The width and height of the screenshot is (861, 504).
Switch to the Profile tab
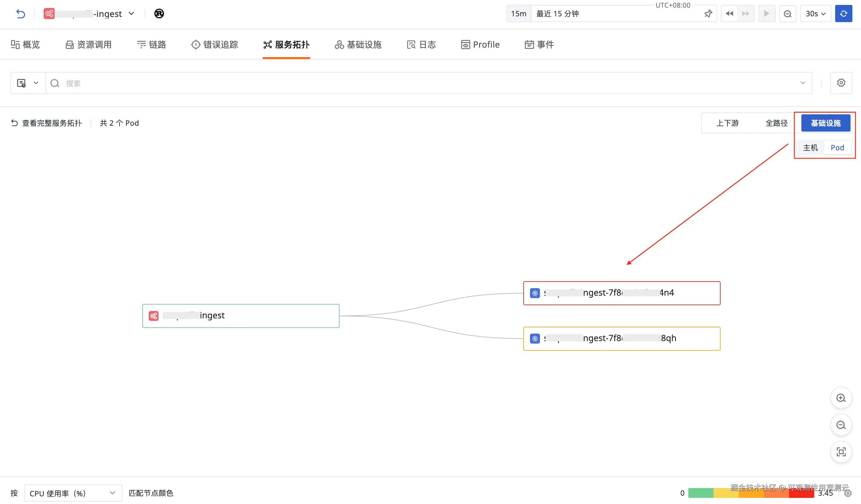coord(480,45)
